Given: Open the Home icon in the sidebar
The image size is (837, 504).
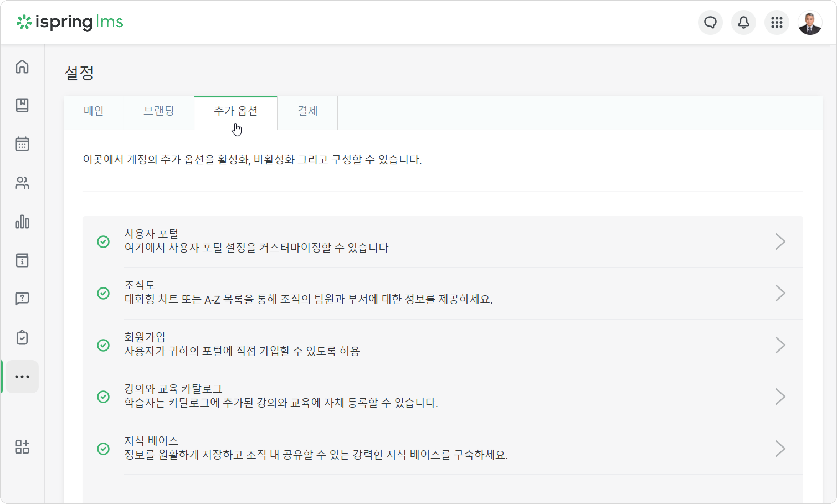Looking at the screenshot, I should click(22, 66).
